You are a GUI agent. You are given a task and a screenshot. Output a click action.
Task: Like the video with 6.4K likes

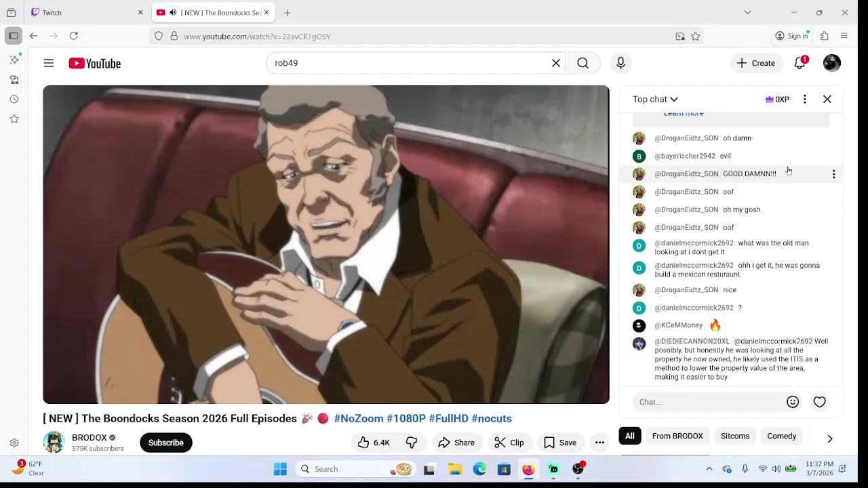pyautogui.click(x=374, y=443)
